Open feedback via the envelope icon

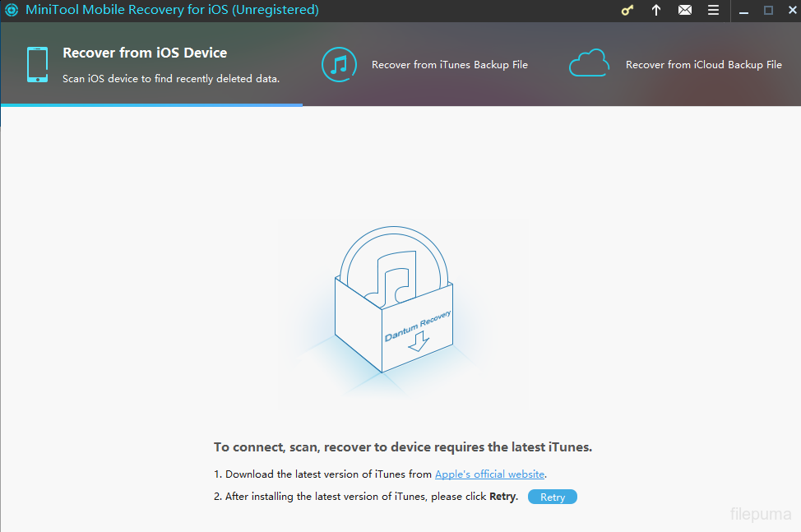click(x=684, y=11)
